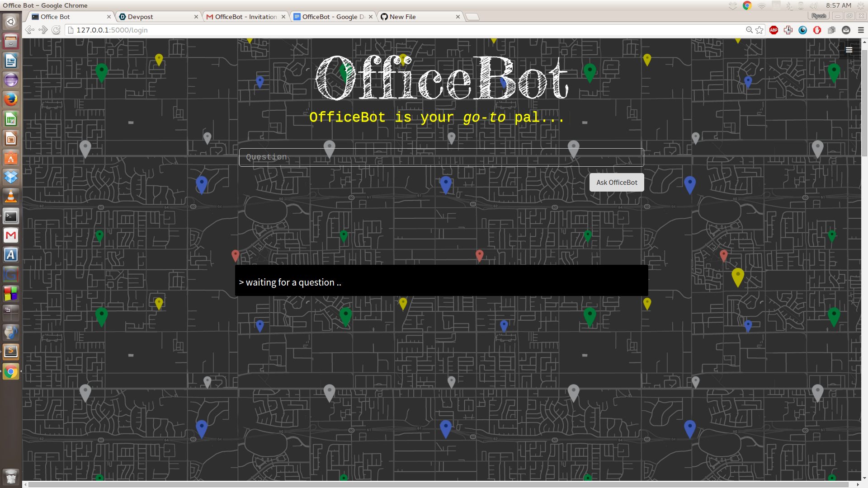
Task: Click the blue eye clock extension icon
Action: point(802,30)
